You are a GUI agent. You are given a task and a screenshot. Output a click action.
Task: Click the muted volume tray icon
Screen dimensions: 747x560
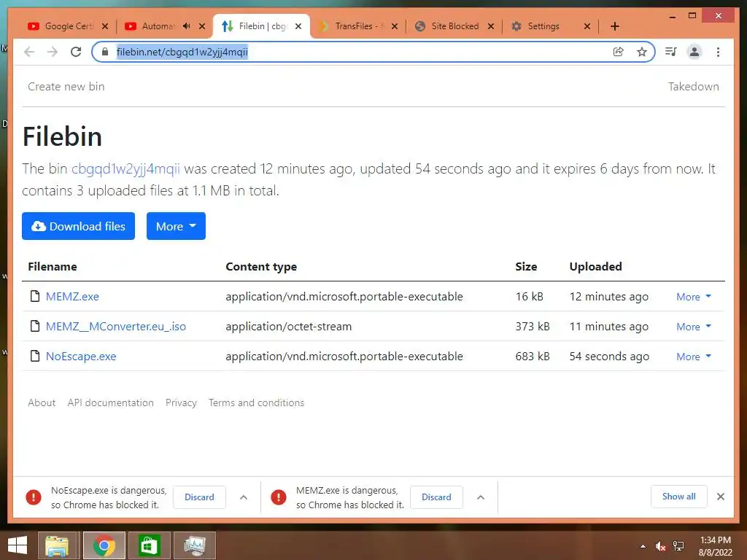pos(660,546)
